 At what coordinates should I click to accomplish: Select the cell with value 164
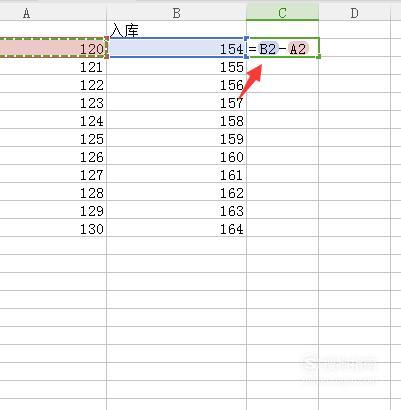click(176, 228)
